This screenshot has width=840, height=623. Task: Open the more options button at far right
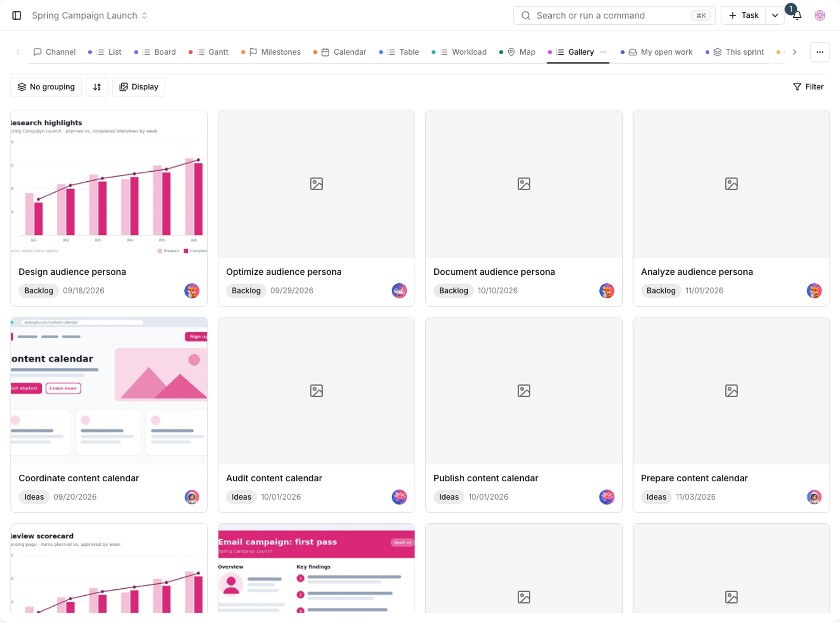[x=820, y=52]
